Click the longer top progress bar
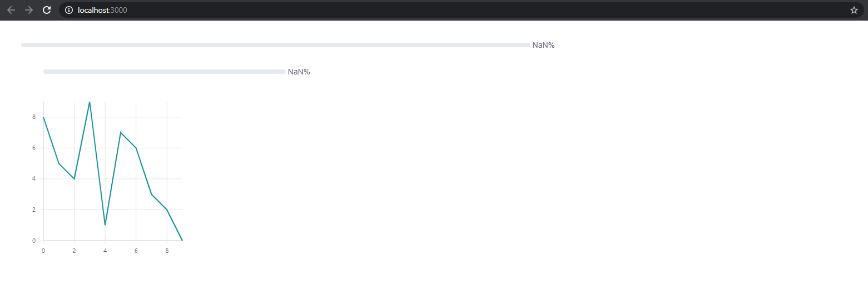This screenshot has width=868, height=299. click(x=276, y=45)
